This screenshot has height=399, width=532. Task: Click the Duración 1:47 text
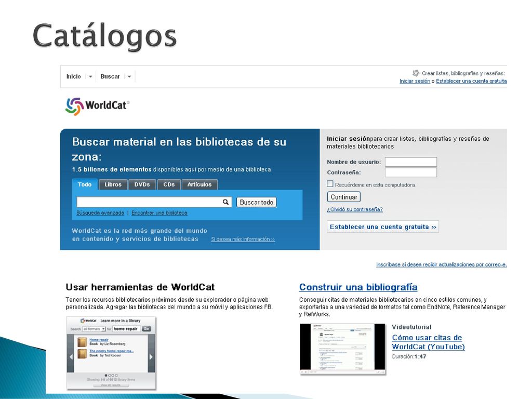(x=409, y=356)
